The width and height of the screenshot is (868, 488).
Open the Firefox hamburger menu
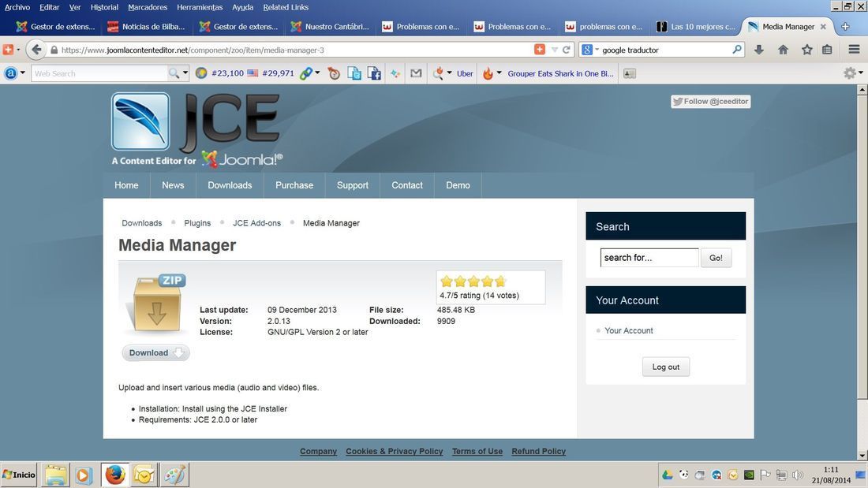[x=854, y=50]
